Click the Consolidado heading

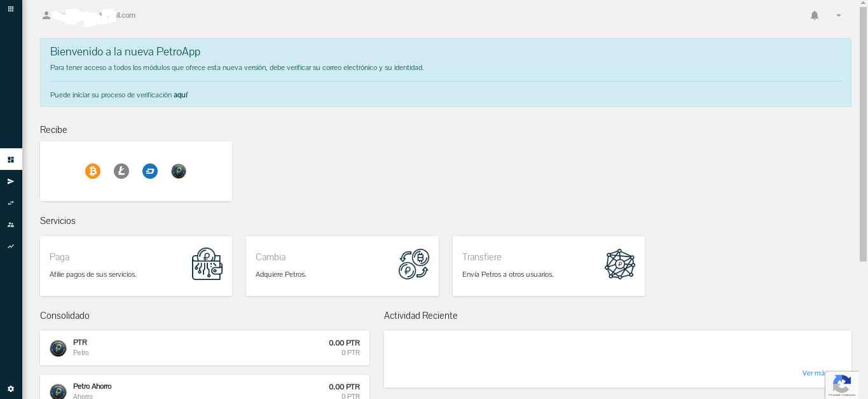click(65, 316)
